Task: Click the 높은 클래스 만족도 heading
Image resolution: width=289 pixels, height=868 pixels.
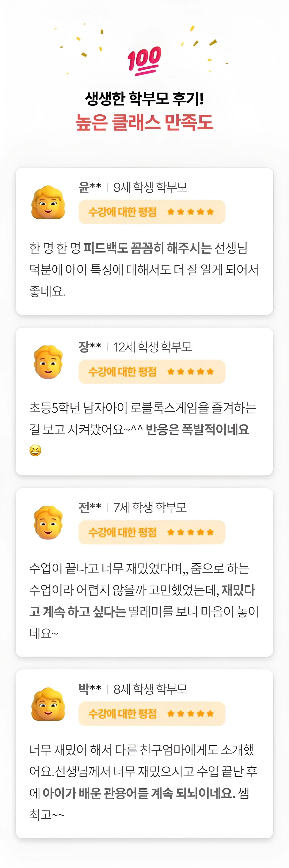Action: pyautogui.click(x=144, y=122)
